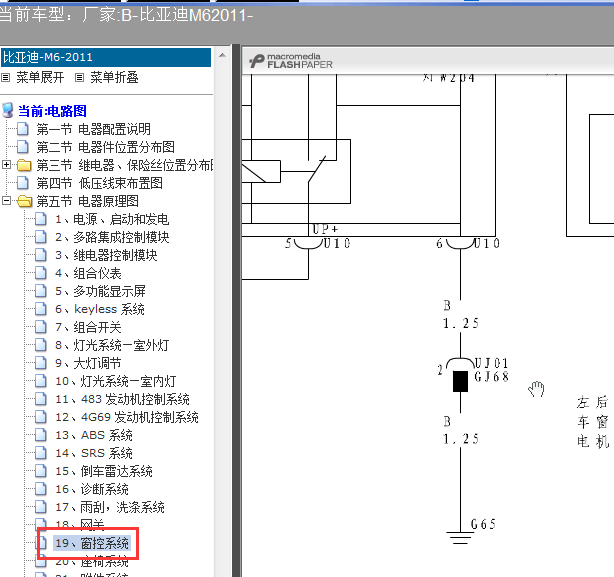The image size is (614, 577).
Task: Click page icon of 15、倒车雷达系统
Action: (41, 471)
